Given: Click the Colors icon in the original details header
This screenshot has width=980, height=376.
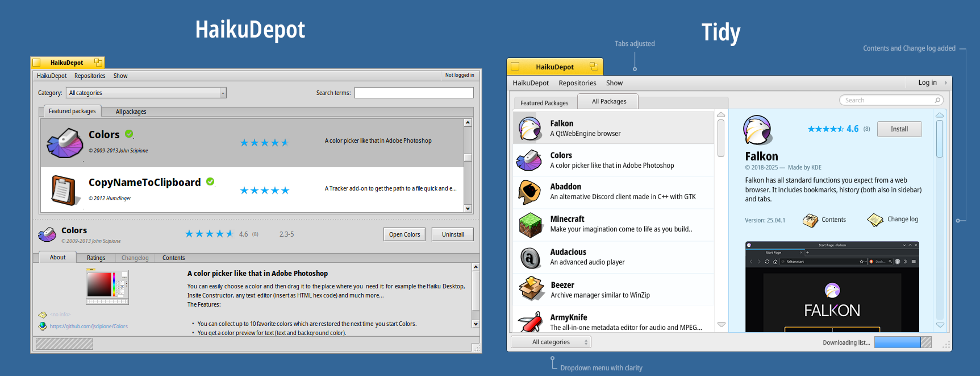Looking at the screenshot, I should [47, 234].
